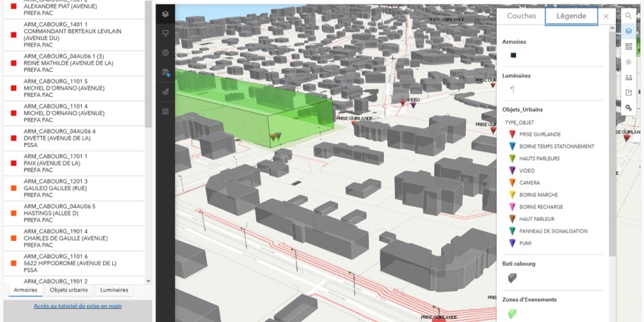Click the brown cone markers inside green zone
This screenshot has width=644, height=322.
[275, 136]
